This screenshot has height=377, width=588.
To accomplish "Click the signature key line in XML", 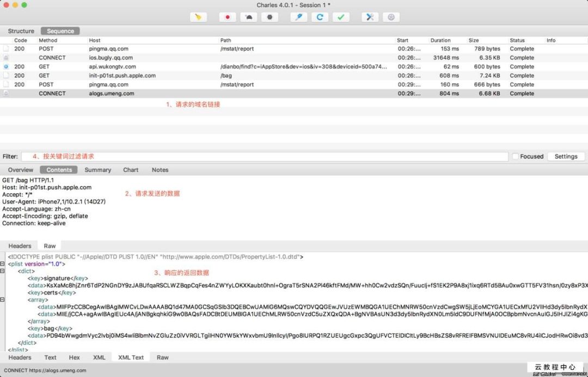I will pos(58,279).
